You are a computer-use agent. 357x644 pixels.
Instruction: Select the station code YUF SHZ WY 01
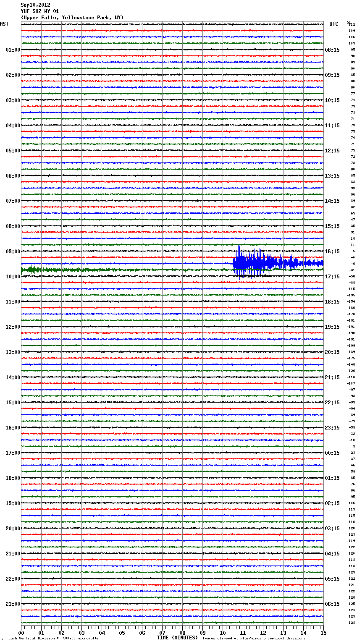click(x=40, y=11)
